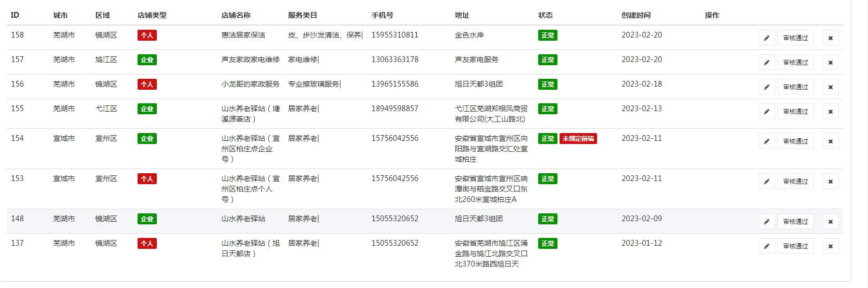The image size is (868, 288).
Task: Select shop name 惠洁居家保洁
Action: tap(243, 35)
